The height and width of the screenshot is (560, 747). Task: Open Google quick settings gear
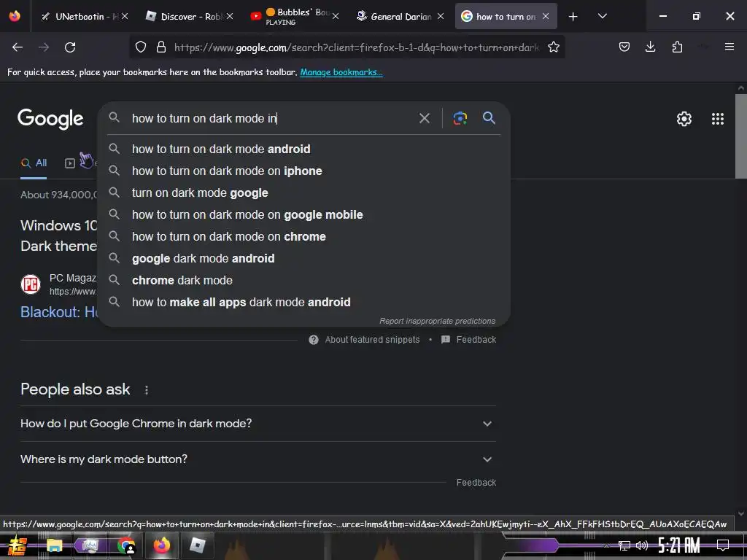[684, 119]
